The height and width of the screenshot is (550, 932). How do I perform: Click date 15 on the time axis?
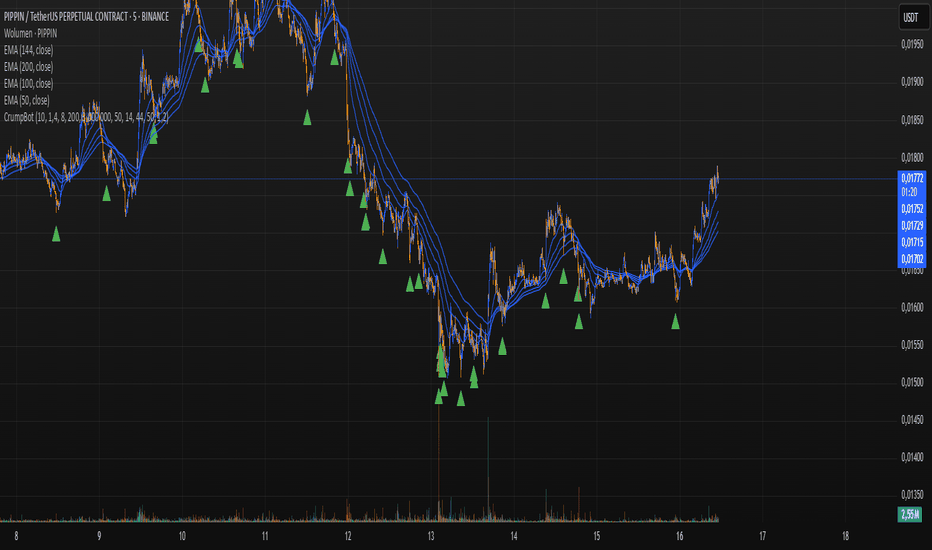(597, 536)
